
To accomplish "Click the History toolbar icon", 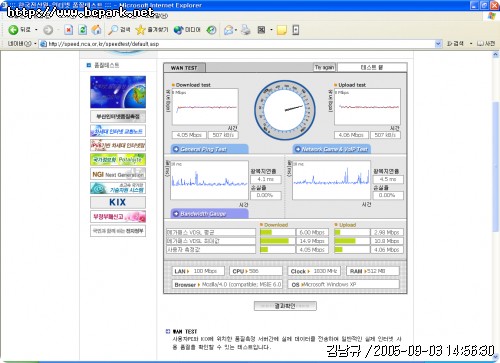I will click(211, 30).
